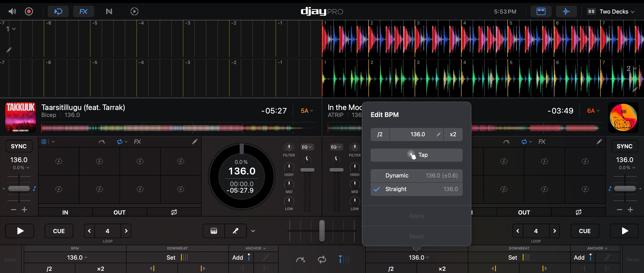Image resolution: width=644 pixels, height=273 pixels.
Task: Open the master volume speaker icon
Action: (12, 11)
